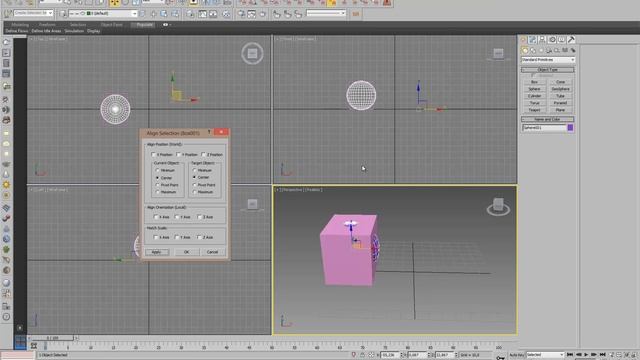This screenshot has height=360, width=640.
Task: Click the timeline time slider handle
Action: click(52, 338)
